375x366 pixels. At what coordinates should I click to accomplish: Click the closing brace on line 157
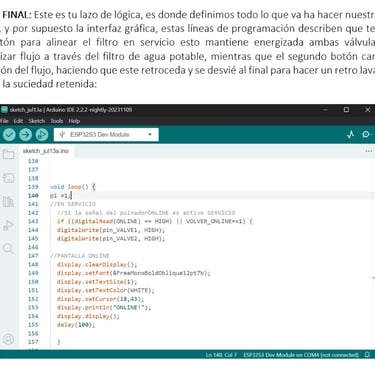coord(59,342)
